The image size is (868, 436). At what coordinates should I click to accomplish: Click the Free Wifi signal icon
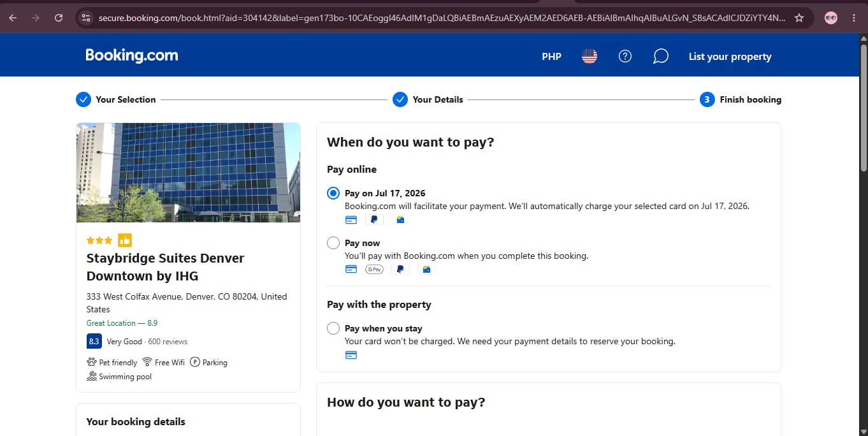(x=147, y=362)
